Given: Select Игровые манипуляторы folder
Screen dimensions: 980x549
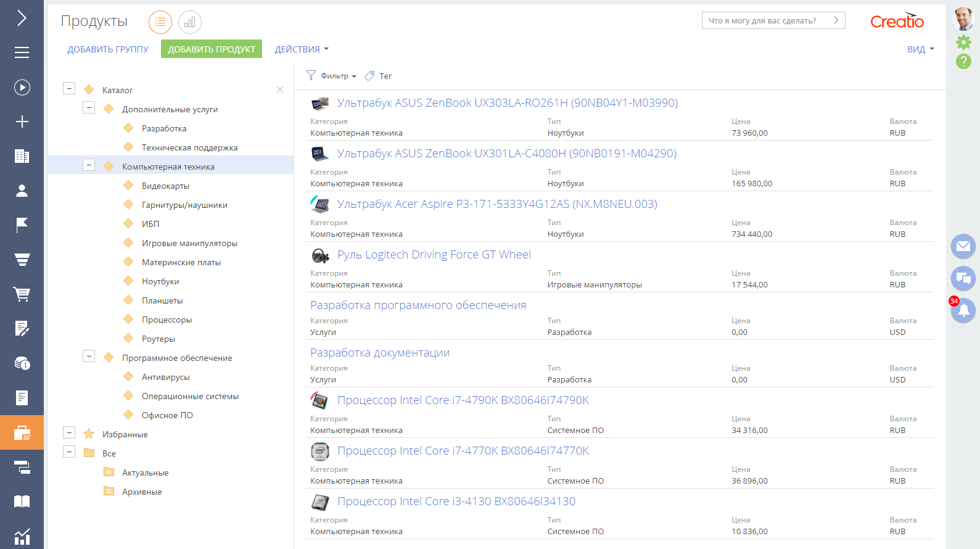Looking at the screenshot, I should 189,243.
